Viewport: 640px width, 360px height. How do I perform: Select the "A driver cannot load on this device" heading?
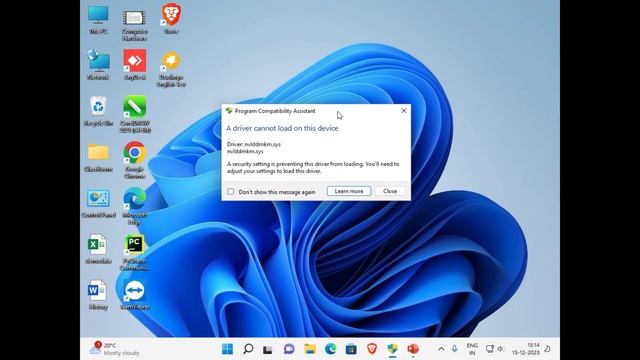pyautogui.click(x=282, y=128)
